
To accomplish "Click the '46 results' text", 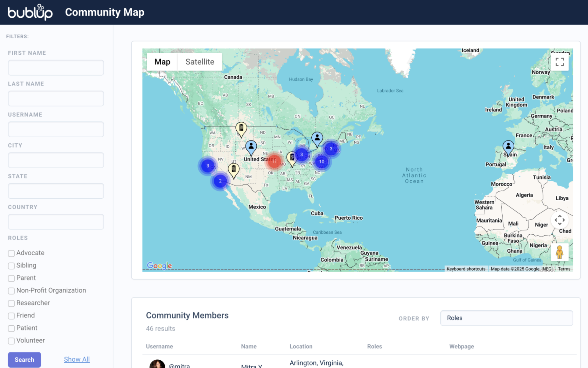I will click(160, 328).
